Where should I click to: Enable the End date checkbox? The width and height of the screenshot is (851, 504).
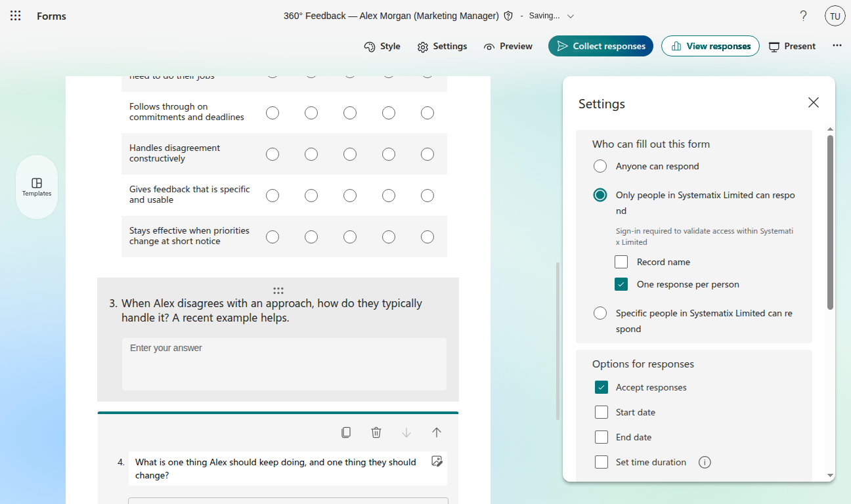(601, 437)
